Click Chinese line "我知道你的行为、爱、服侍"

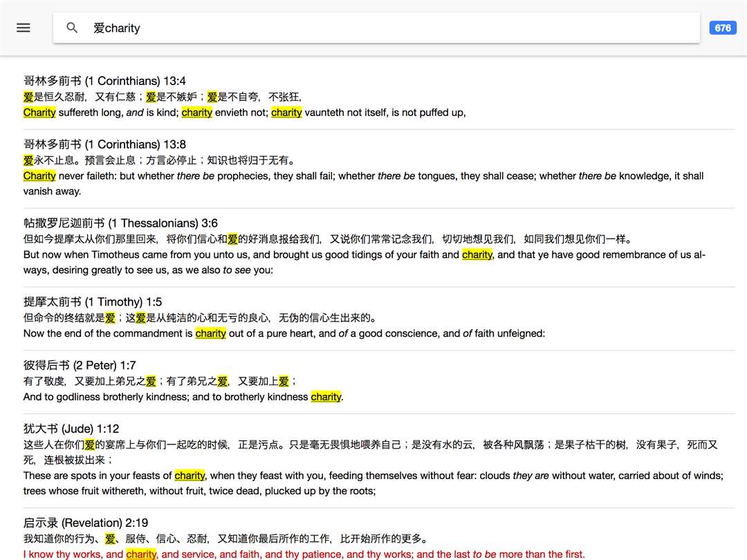point(85,539)
